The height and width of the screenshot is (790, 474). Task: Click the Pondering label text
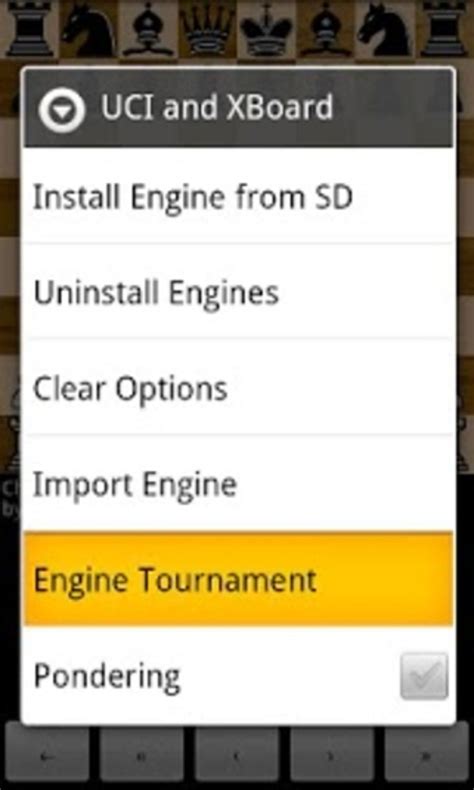(107, 677)
